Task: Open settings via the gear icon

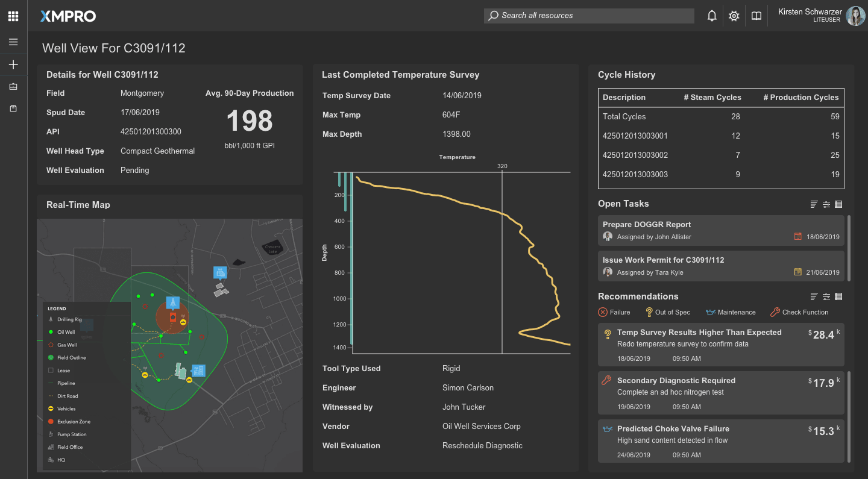Action: [x=734, y=16]
